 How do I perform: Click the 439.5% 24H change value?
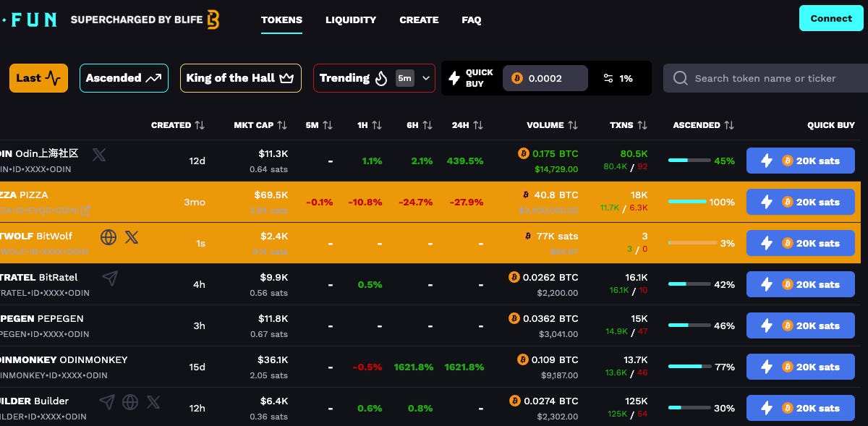tap(465, 161)
